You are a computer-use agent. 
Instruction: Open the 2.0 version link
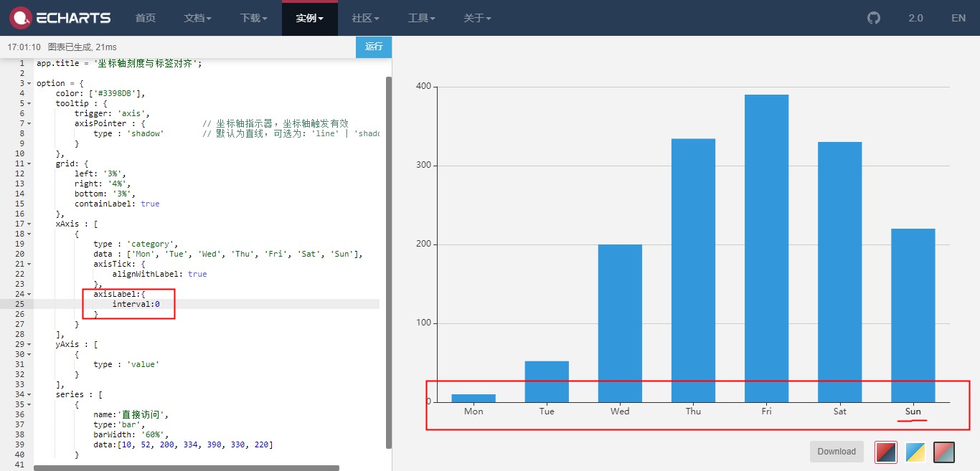pos(915,18)
